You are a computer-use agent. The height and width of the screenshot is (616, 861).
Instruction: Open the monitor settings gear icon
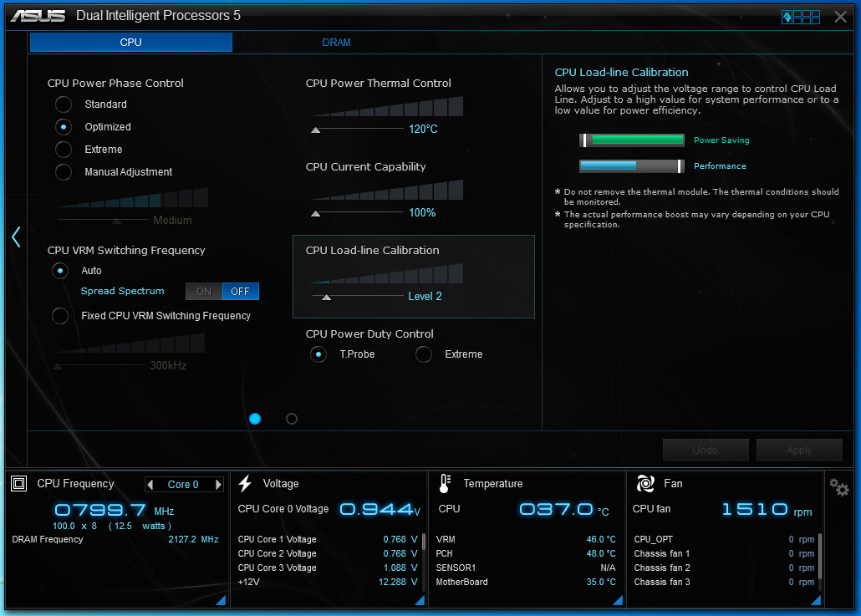click(x=839, y=486)
